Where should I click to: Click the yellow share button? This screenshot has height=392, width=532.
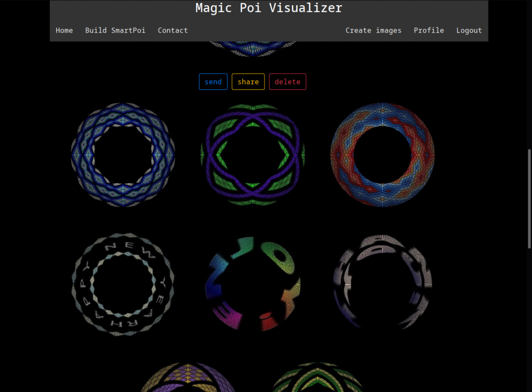pos(248,82)
